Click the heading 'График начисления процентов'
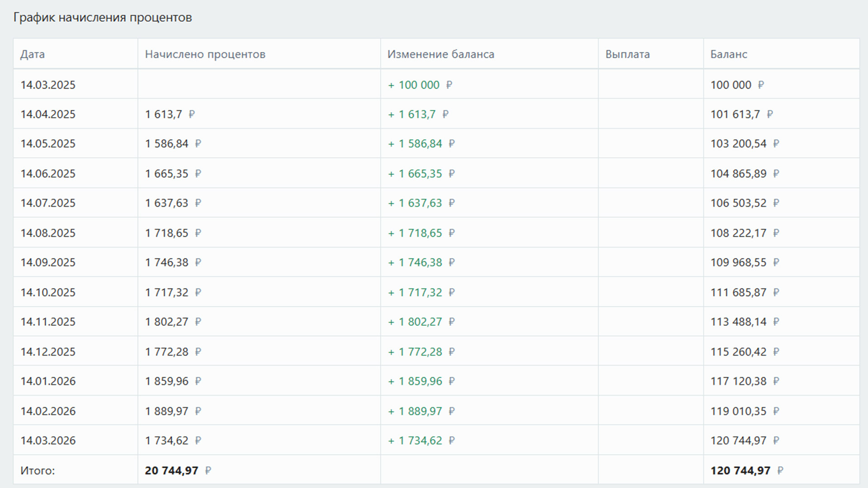This screenshot has height=488, width=868. (103, 18)
